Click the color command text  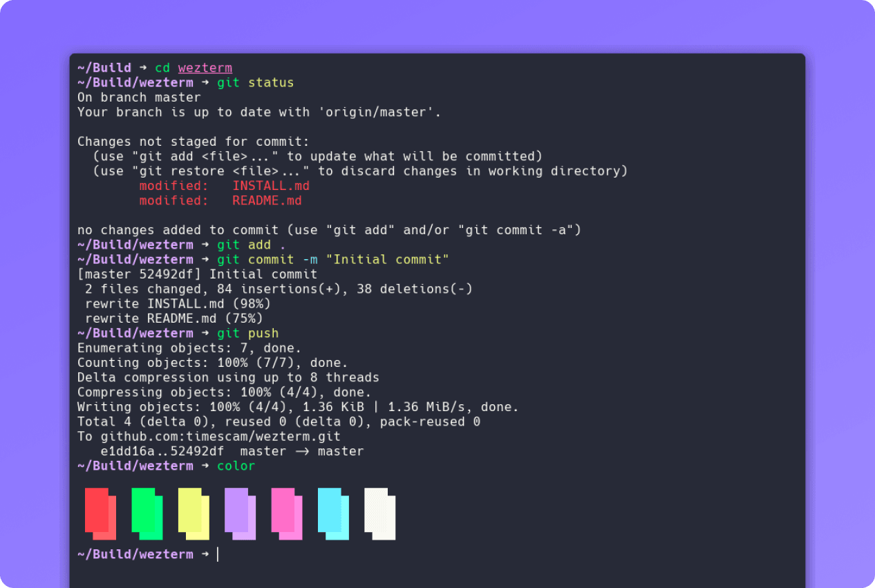(x=236, y=465)
